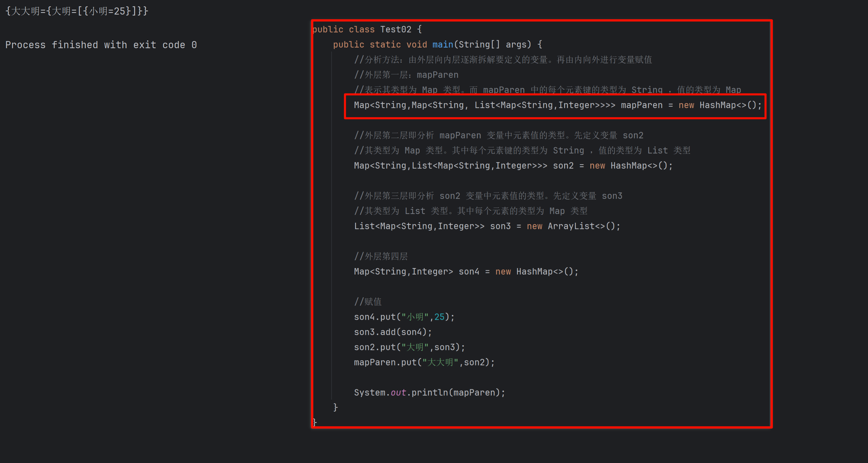Click the highlighted mapParen declaration line
This screenshot has height=463, width=868.
[x=556, y=105]
